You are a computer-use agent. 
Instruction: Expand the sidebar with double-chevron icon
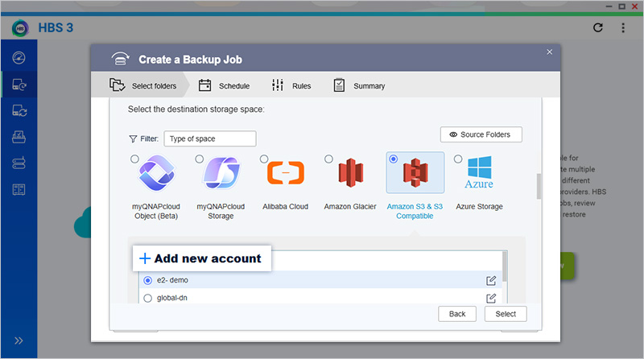point(19,340)
